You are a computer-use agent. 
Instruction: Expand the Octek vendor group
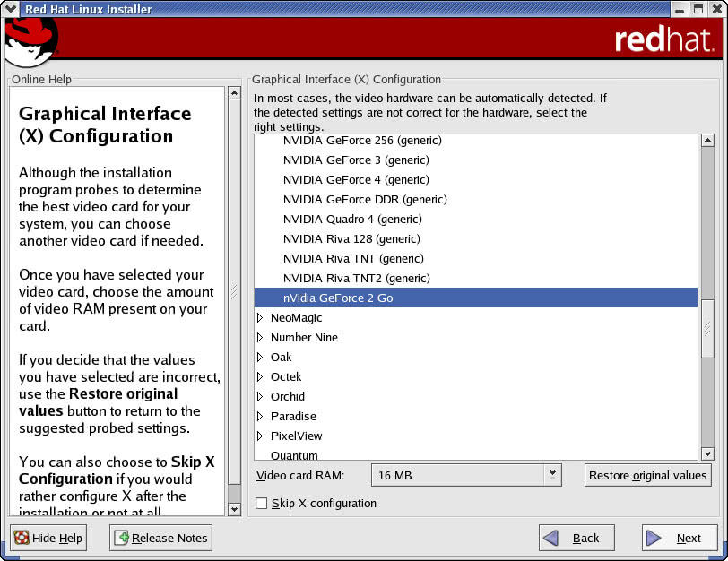(260, 376)
